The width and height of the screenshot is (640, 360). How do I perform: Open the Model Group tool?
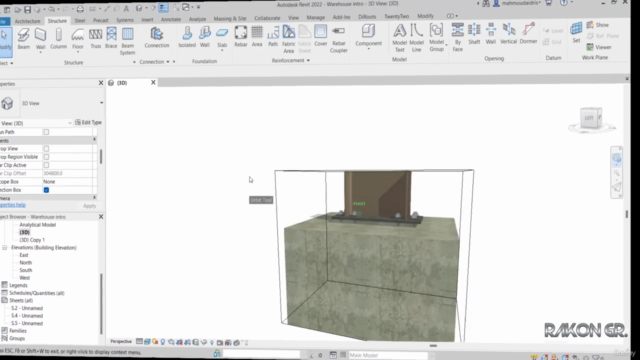point(436,38)
